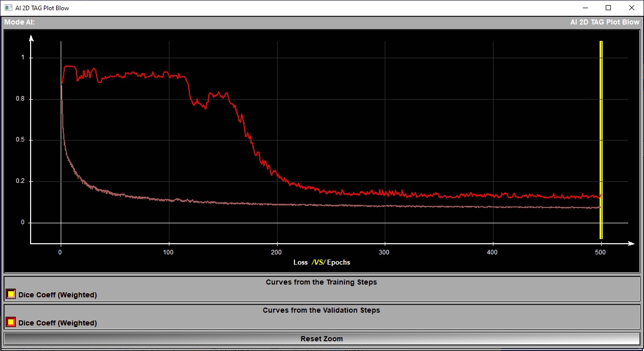Image resolution: width=644 pixels, height=351 pixels.
Task: Click the y-axis tick label 1
Action: (22, 58)
